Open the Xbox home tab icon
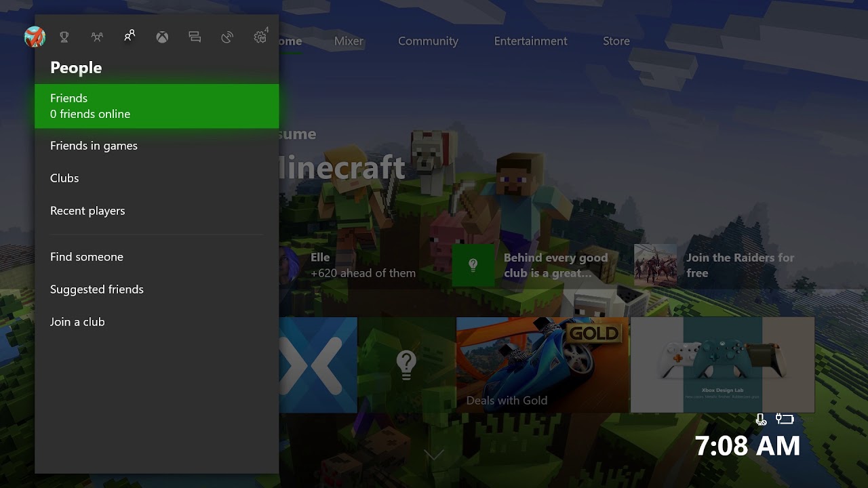This screenshot has height=488, width=868. [162, 37]
